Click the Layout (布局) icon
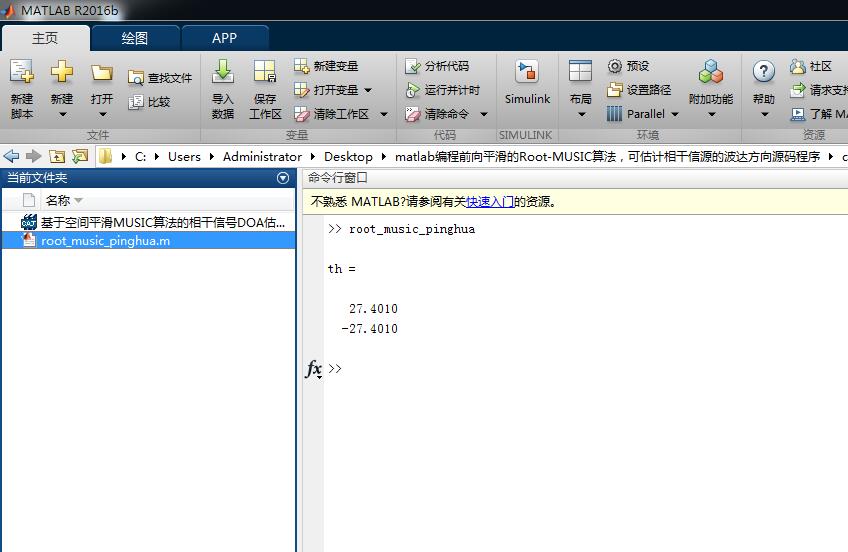The width and height of the screenshot is (848, 552). [x=580, y=71]
